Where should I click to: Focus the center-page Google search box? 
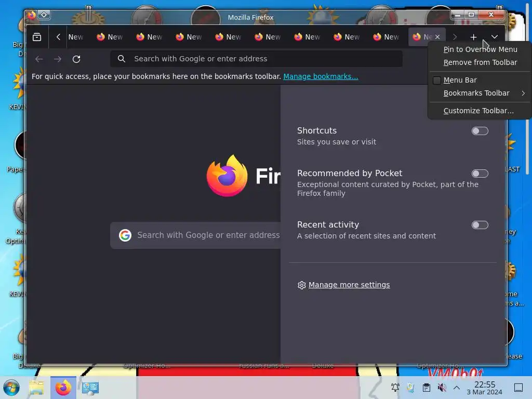(x=195, y=235)
